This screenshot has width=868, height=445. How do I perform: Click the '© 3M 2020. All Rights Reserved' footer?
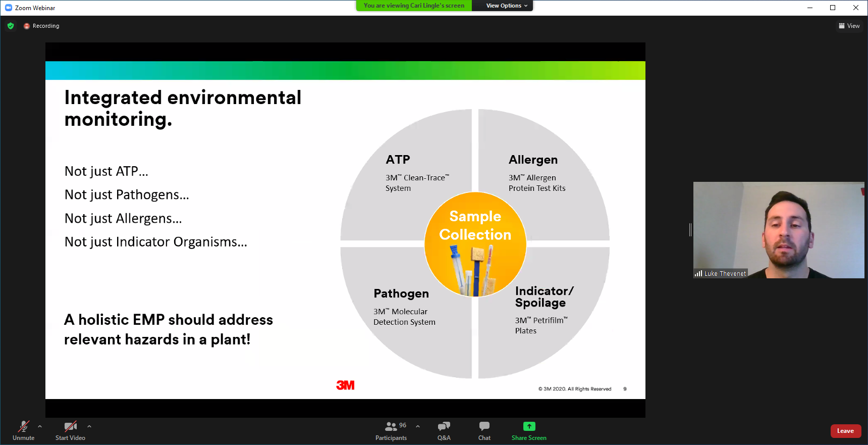(575, 389)
